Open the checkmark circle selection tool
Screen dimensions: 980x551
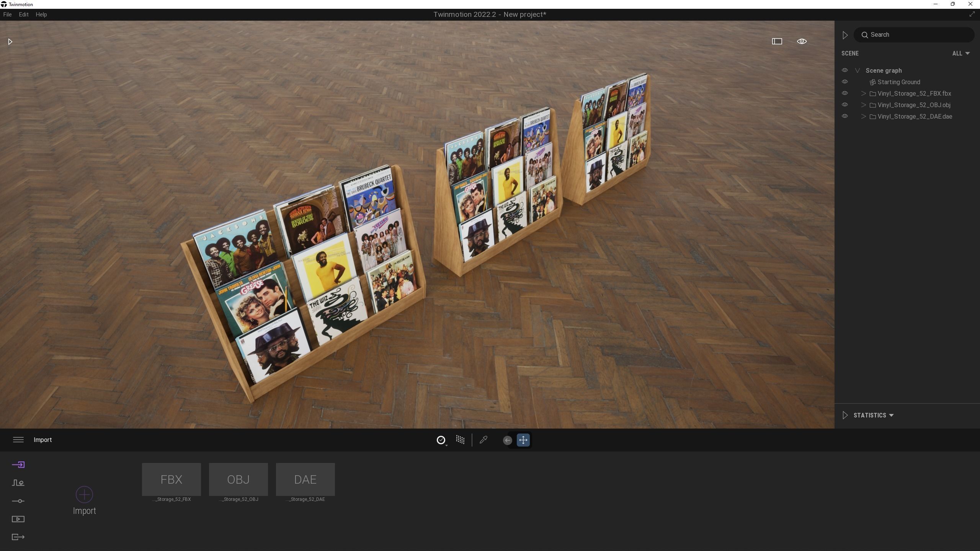pyautogui.click(x=441, y=440)
